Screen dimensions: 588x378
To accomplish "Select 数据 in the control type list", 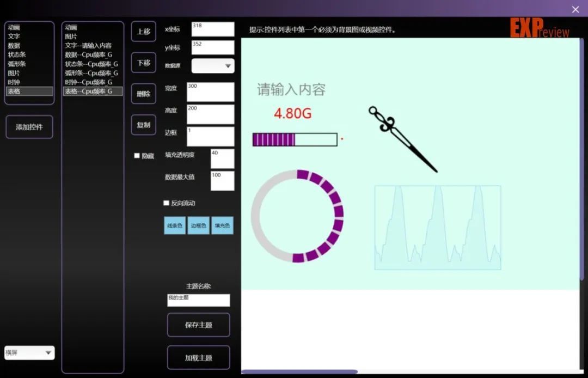I will click(x=29, y=45).
